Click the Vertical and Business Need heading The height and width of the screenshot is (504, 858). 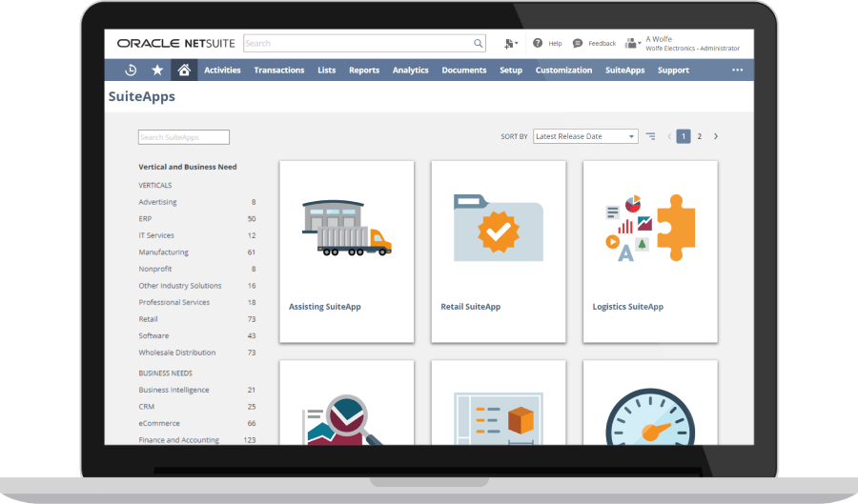coord(188,167)
